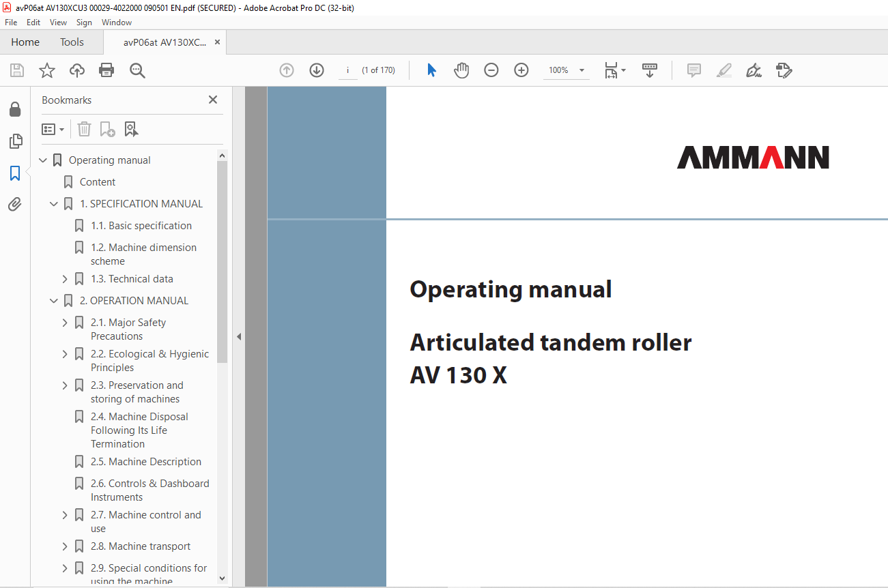Viewport: 888px width, 588px height.
Task: Select the arrow selection tool
Action: (x=431, y=70)
